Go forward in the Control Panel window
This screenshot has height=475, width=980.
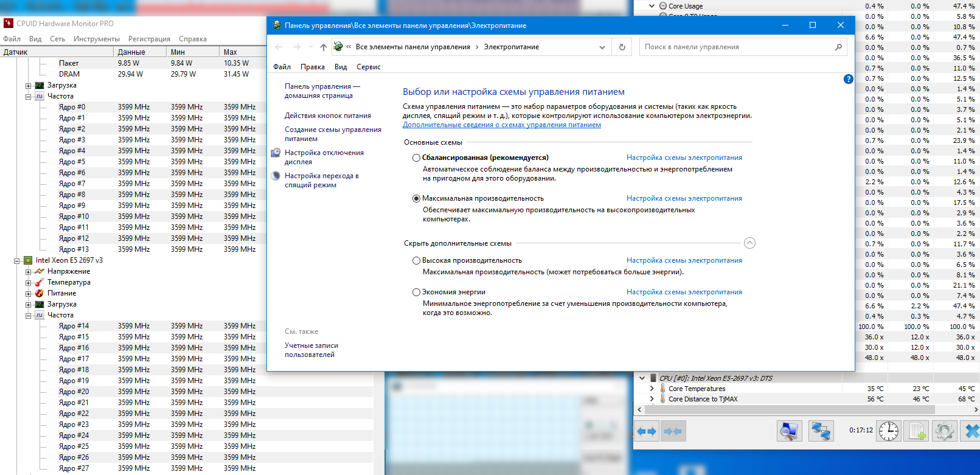296,47
